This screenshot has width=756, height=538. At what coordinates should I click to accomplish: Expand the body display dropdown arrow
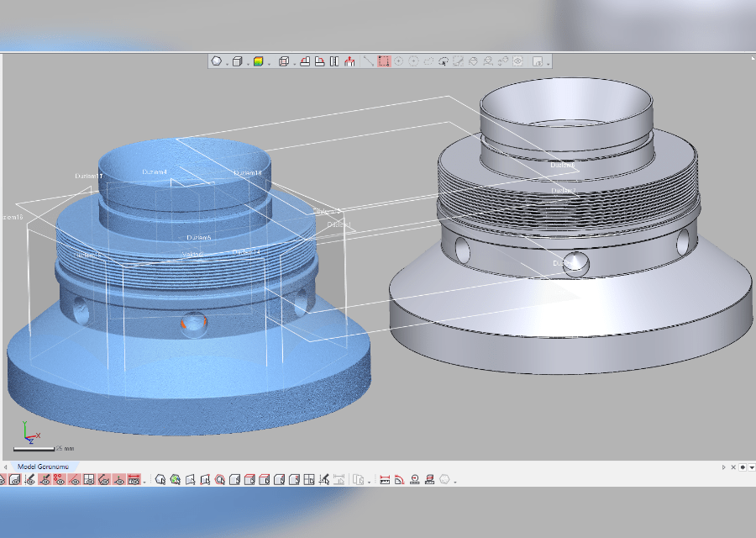point(248,64)
